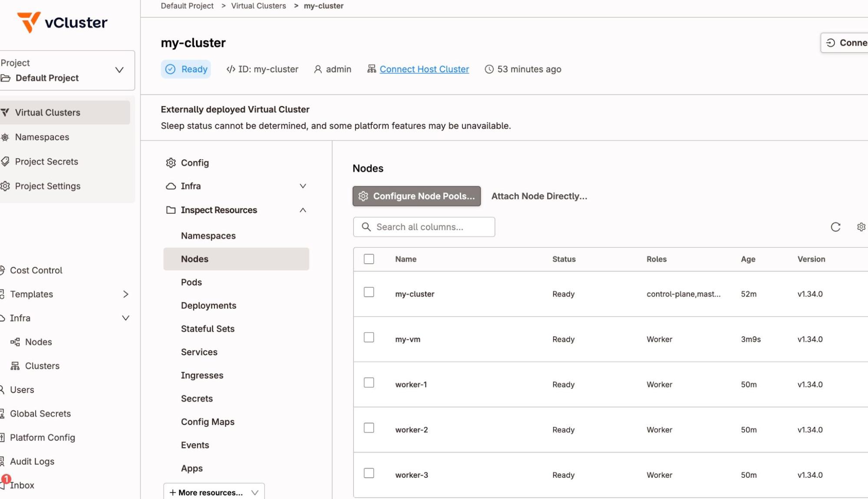Collapse the Inspect Resources section
The height and width of the screenshot is (499, 868).
(x=303, y=210)
